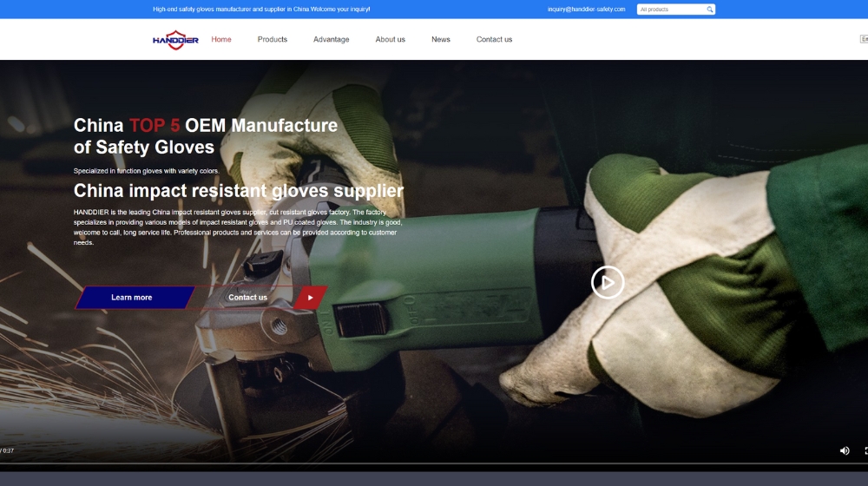This screenshot has height=486, width=868.
Task: Navigate to News
Action: 441,39
